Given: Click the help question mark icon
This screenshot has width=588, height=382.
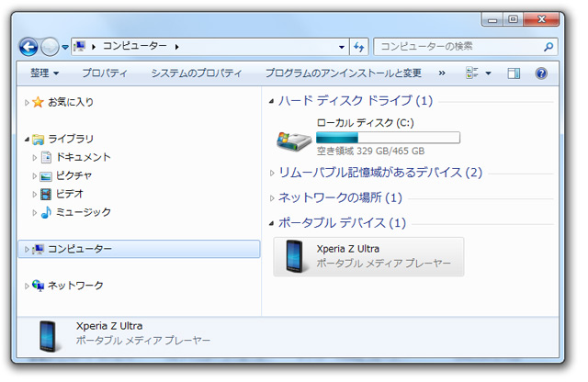Looking at the screenshot, I should 541,73.
